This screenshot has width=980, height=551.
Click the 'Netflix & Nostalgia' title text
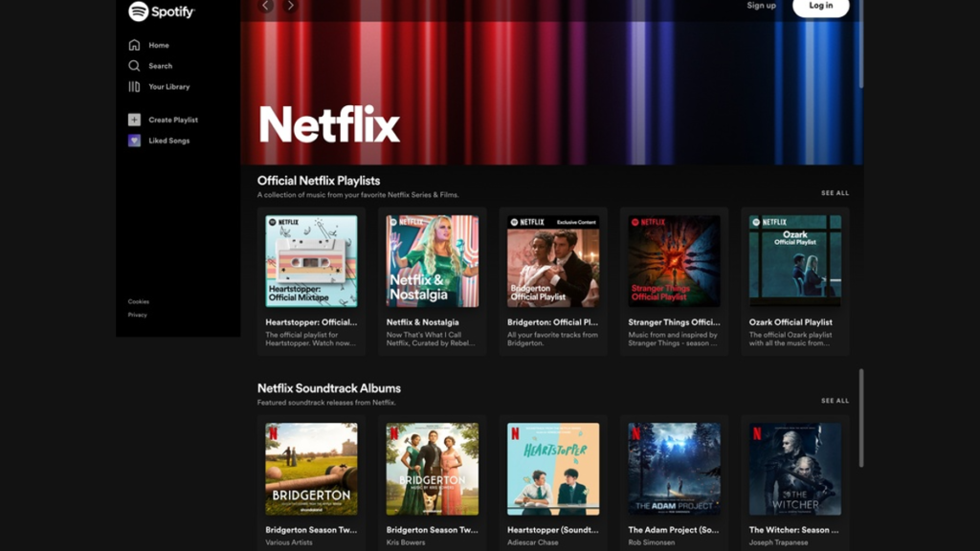(x=422, y=322)
